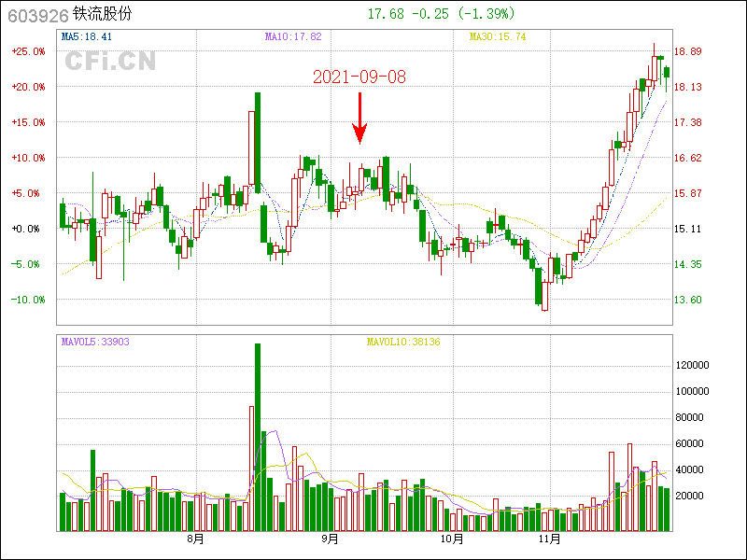Click the 2021-09-08 date annotation
The width and height of the screenshot is (747, 560).
(359, 77)
